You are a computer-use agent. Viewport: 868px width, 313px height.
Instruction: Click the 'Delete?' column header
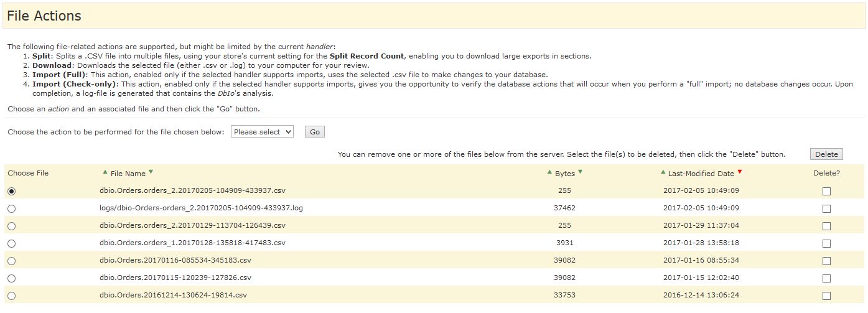(826, 173)
